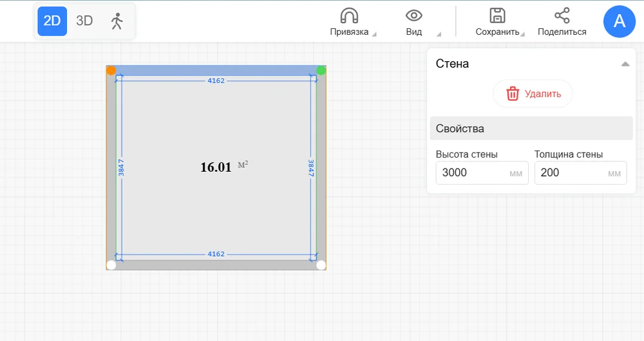Viewport: 644px width, 341px height.
Task: Open the user avatar A
Action: tap(619, 21)
